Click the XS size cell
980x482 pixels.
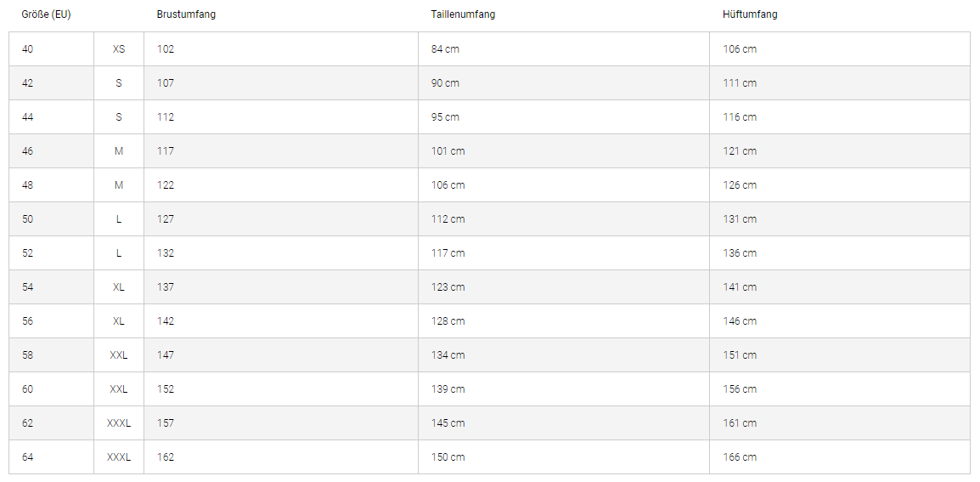point(119,48)
